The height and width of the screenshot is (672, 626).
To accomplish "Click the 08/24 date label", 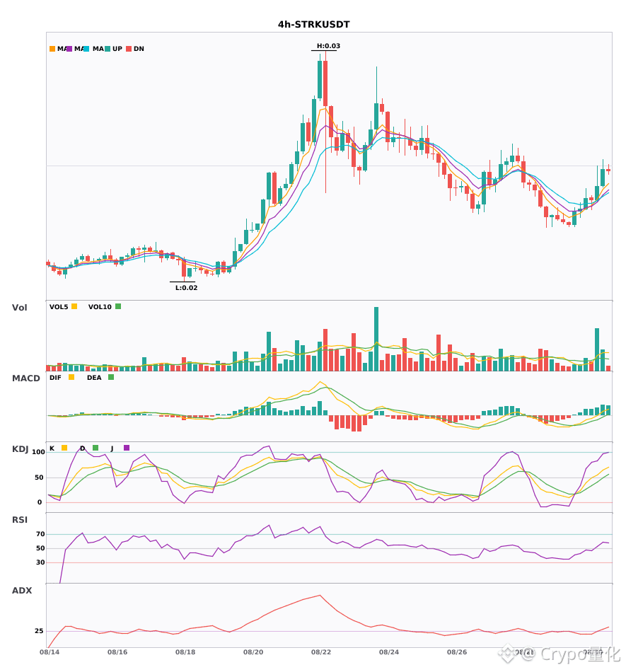I will [x=389, y=652].
